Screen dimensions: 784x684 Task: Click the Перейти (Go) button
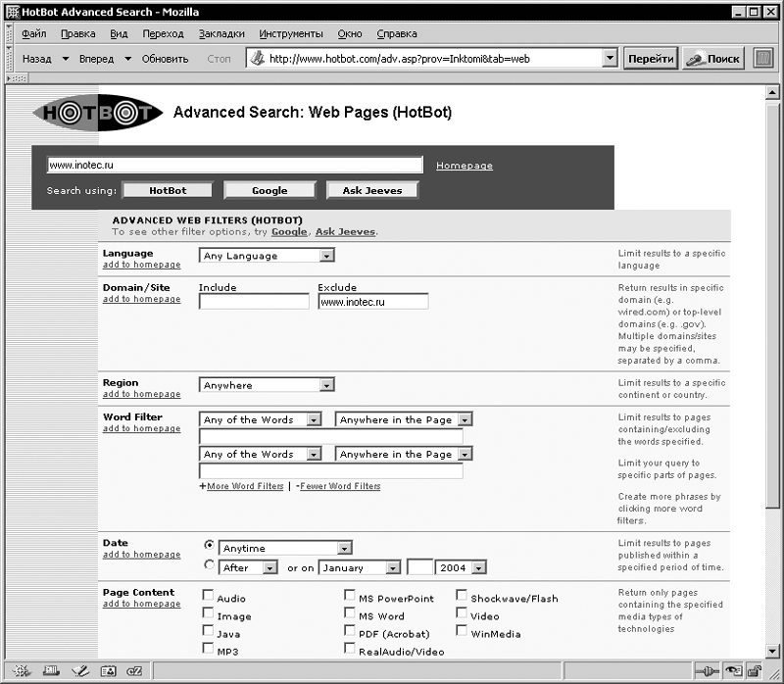pyautogui.click(x=651, y=59)
